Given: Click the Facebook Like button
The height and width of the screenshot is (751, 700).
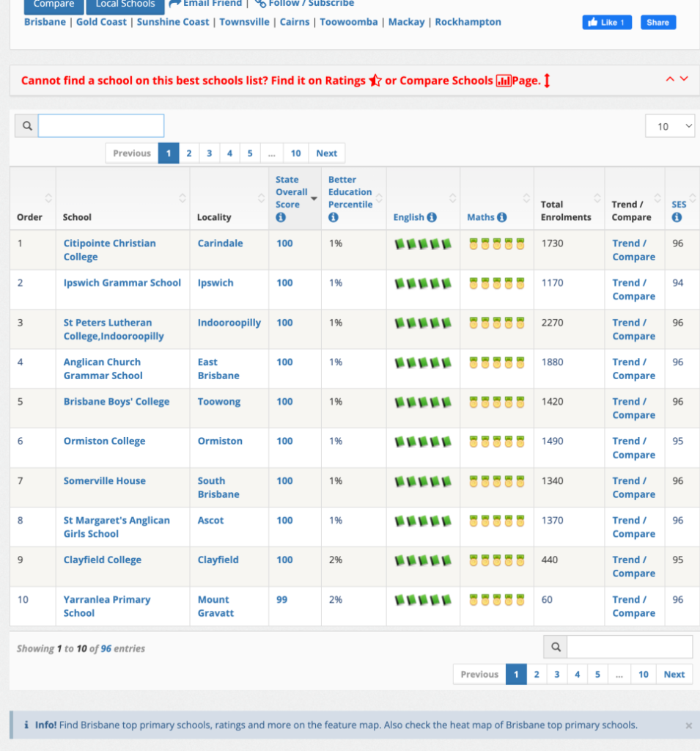Looking at the screenshot, I should 607,23.
